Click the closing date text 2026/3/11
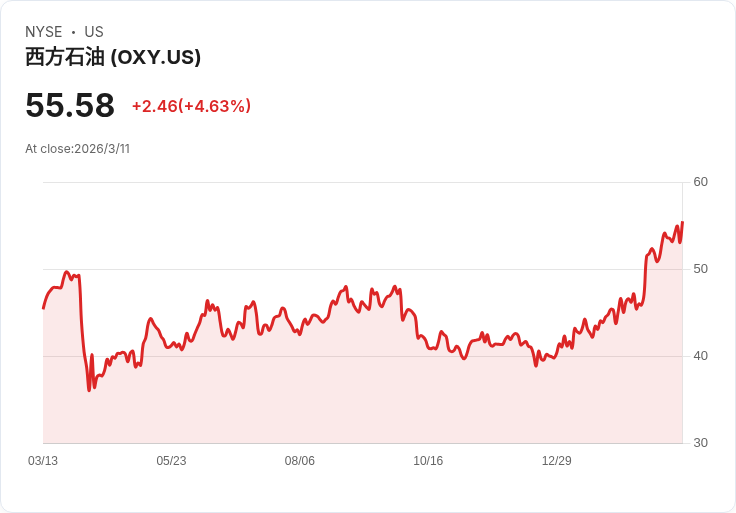 [x=102, y=149]
